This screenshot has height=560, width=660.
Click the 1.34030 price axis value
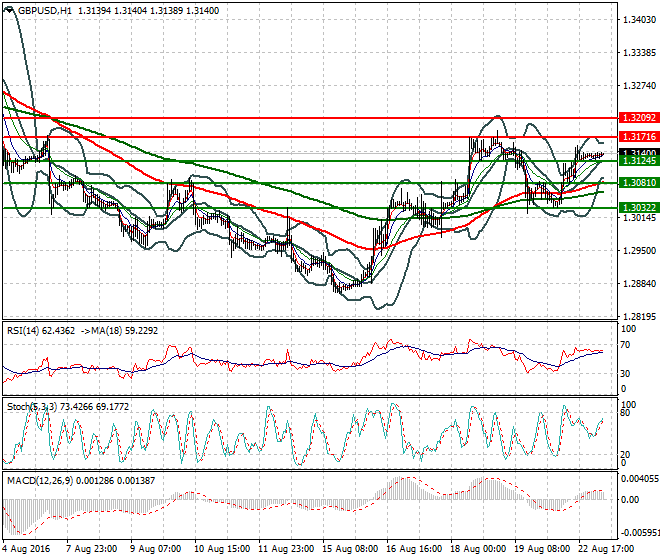(639, 19)
